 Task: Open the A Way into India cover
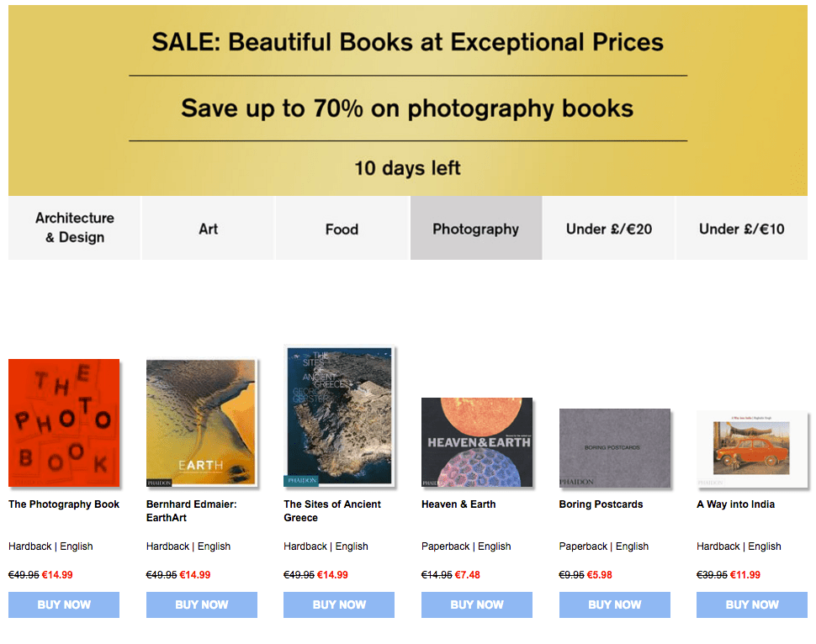point(752,449)
